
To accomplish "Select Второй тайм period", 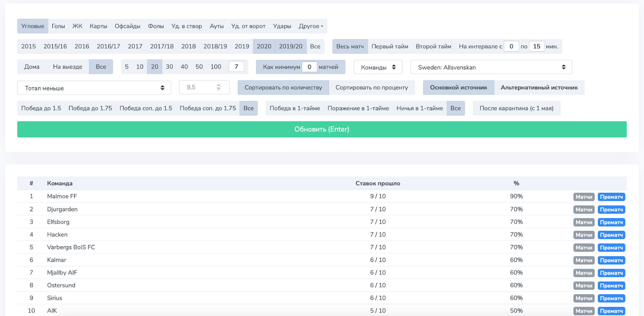I will click(433, 46).
